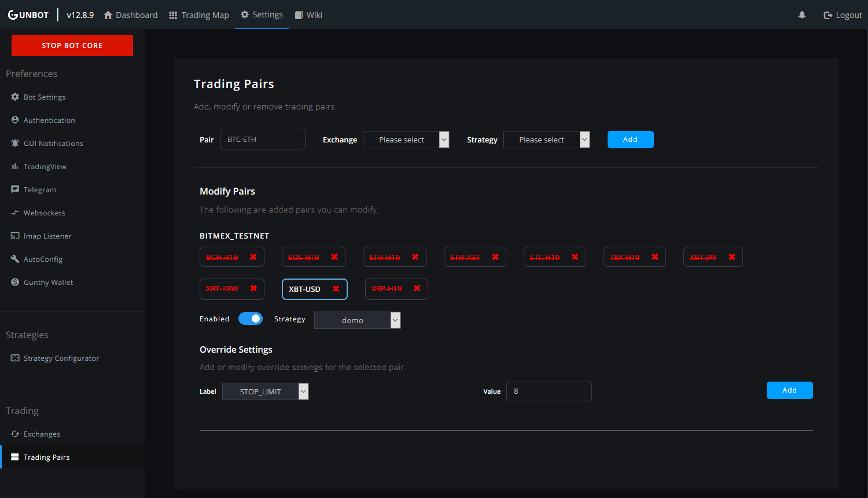Click the GUI Notifications bell icon

15,143
